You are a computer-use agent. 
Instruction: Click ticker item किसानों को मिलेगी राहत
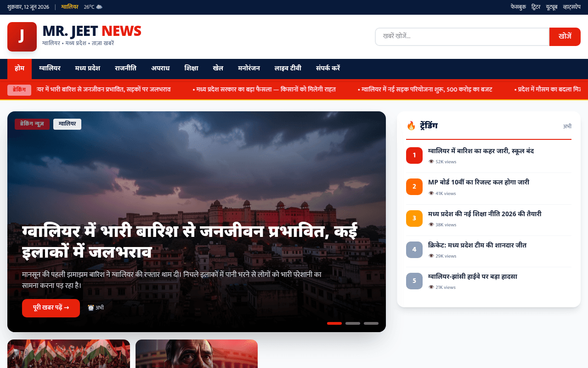coord(264,90)
